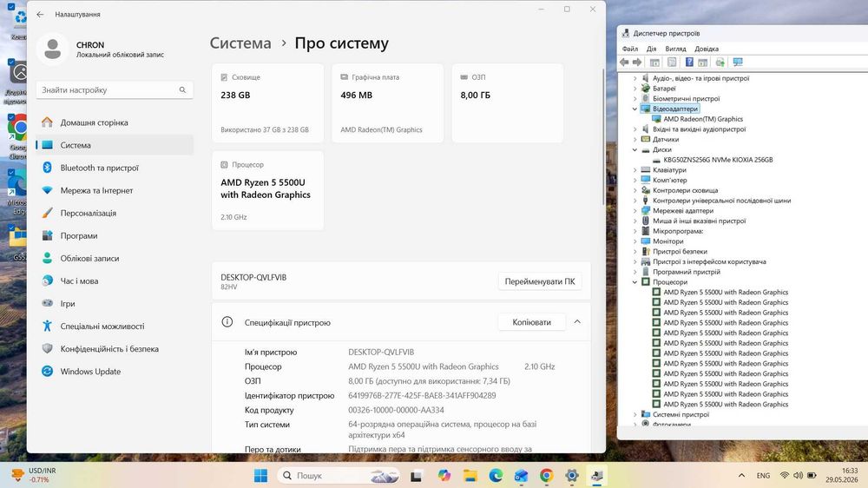
Task: Click the Копіювати button
Action: [531, 322]
